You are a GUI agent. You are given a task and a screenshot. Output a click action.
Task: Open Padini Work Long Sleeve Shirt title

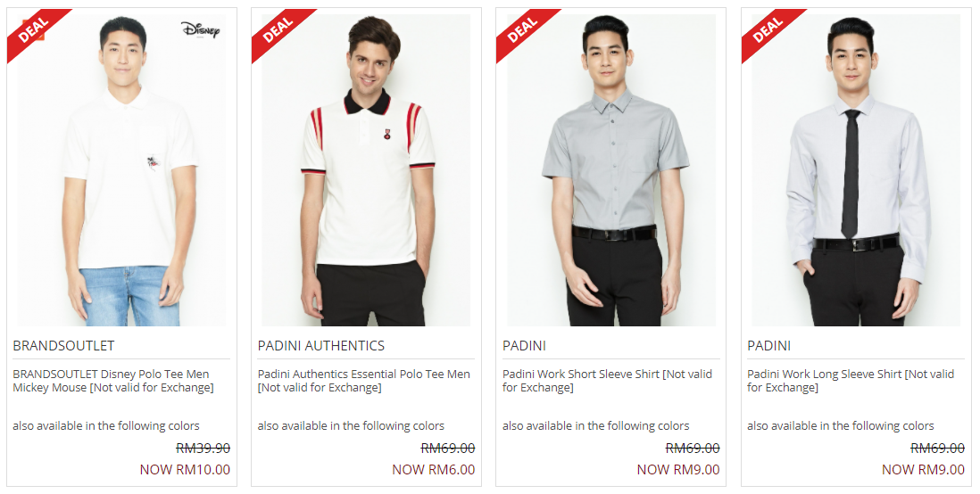tap(851, 381)
